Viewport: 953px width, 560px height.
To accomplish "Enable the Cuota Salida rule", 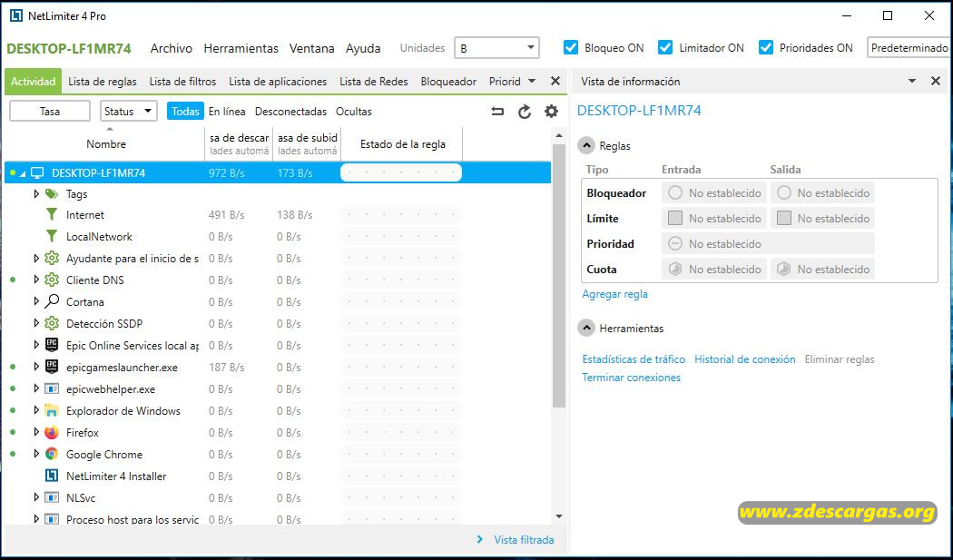I will click(x=784, y=270).
